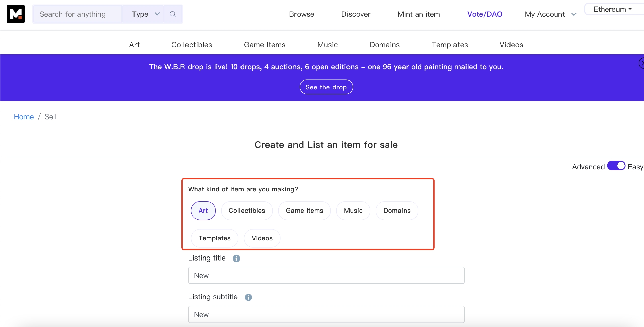The image size is (644, 327).
Task: Click the See the drop button
Action: pyautogui.click(x=326, y=87)
